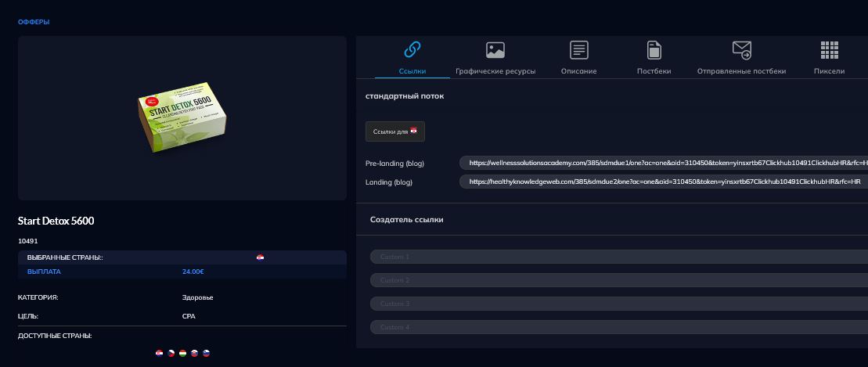This screenshot has width=868, height=367.
Task: Select Czech flag under Доступные страны
Action: [x=171, y=354]
